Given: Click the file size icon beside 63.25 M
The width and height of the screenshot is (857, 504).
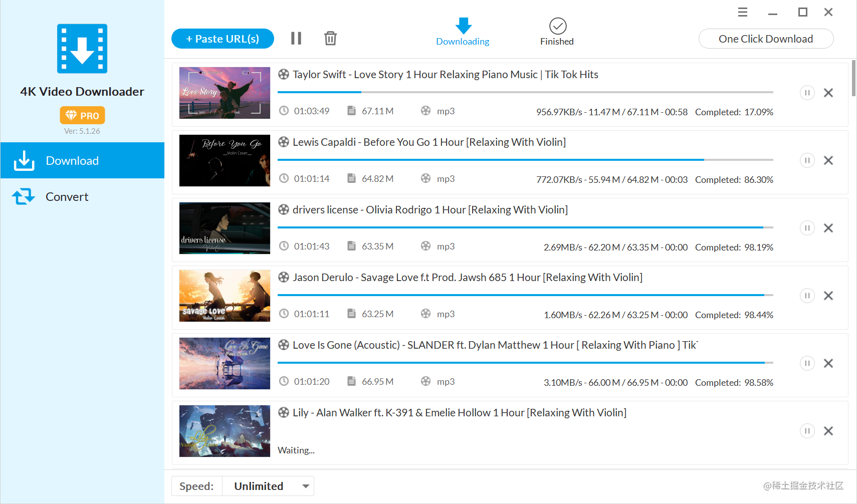Looking at the screenshot, I should tap(352, 314).
